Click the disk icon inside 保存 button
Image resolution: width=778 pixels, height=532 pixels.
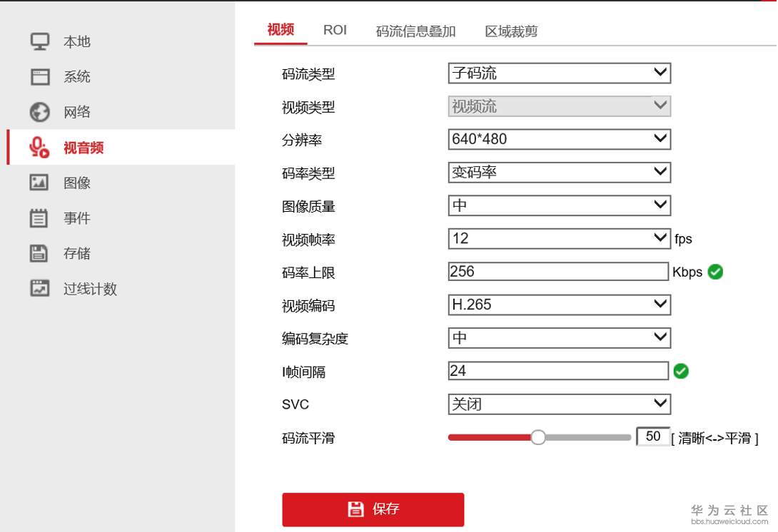355,508
